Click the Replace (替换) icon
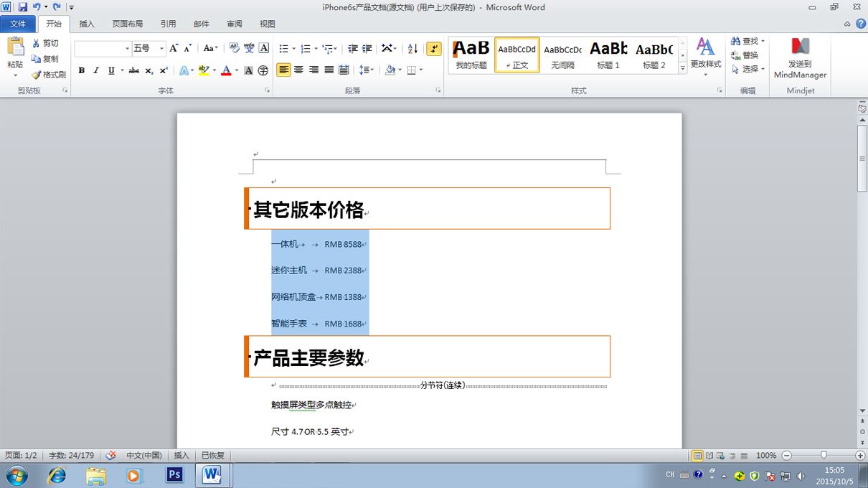Viewport: 868px width, 488px height. pos(735,55)
